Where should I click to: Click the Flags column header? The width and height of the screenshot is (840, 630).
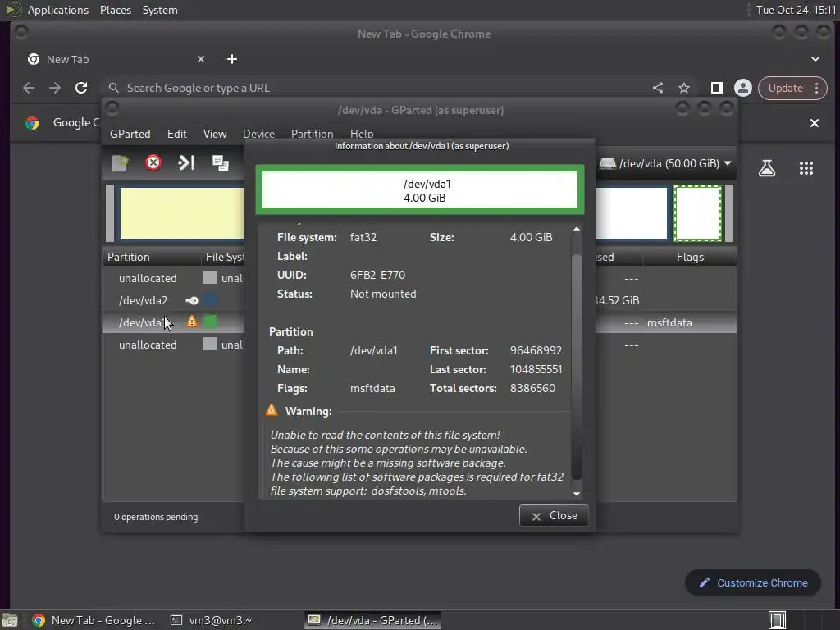pyautogui.click(x=690, y=257)
